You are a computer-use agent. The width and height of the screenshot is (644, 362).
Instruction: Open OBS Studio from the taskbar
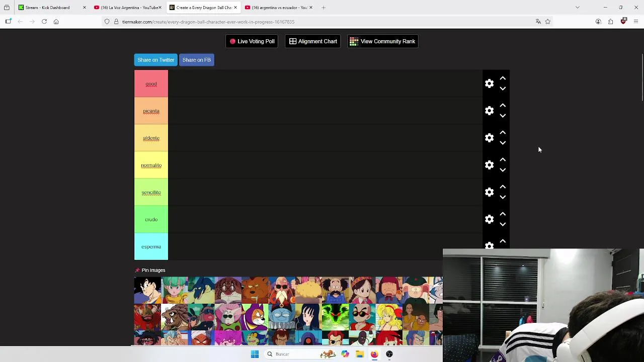point(389,354)
